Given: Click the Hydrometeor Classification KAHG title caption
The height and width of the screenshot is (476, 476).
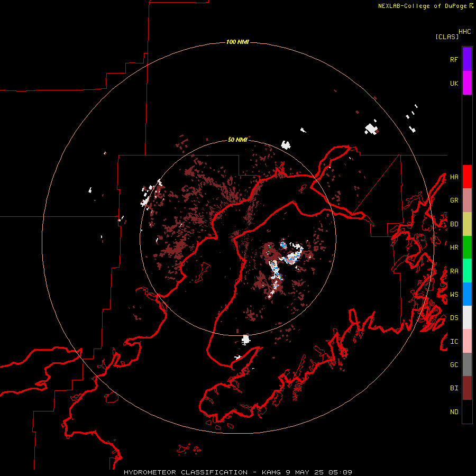Looking at the screenshot, I should [238, 472].
